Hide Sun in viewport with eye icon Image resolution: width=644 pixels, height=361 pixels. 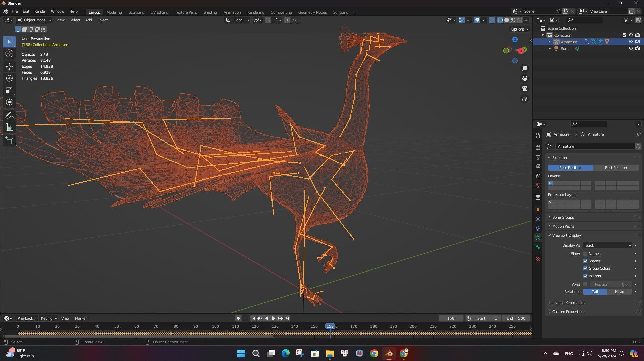coord(631,48)
